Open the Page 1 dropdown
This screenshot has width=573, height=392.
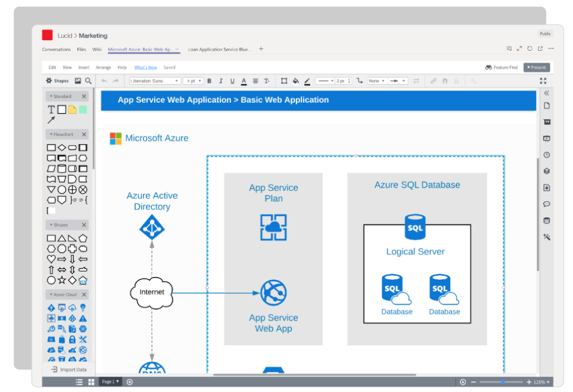click(110, 382)
